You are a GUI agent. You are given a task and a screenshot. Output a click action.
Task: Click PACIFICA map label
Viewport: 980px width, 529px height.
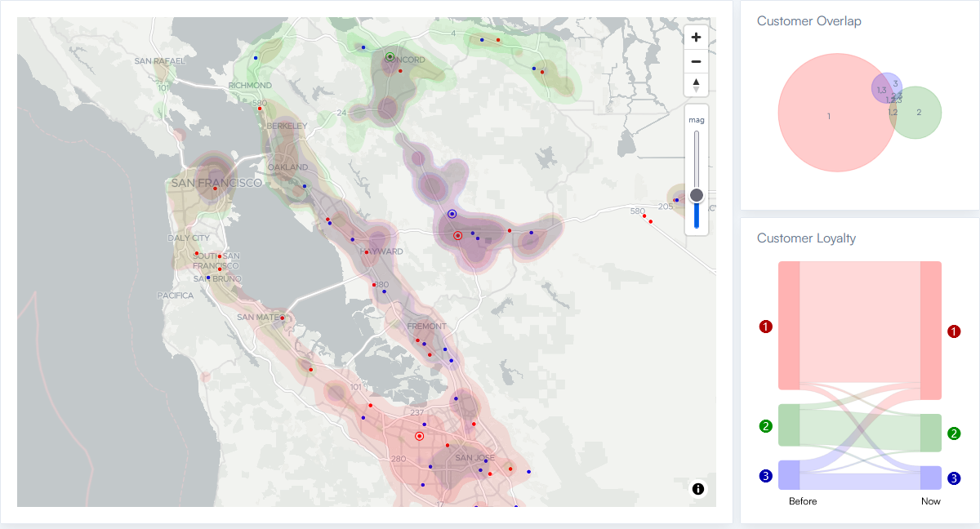pyautogui.click(x=175, y=296)
